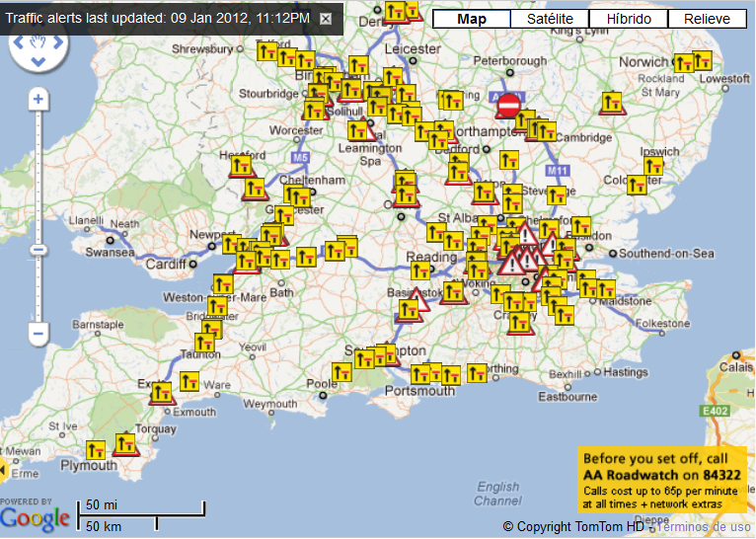The height and width of the screenshot is (539, 756).
Task: Switch to the Híbrido map view
Action: click(x=629, y=19)
